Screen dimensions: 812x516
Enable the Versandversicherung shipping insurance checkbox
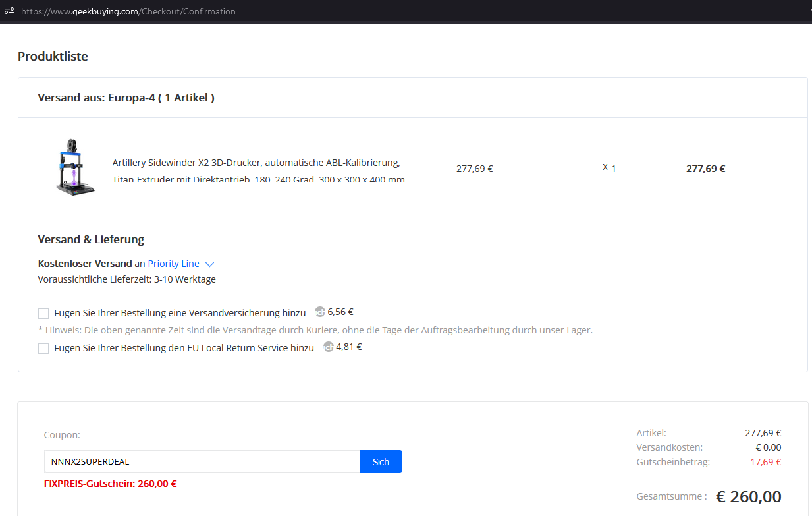[43, 314]
